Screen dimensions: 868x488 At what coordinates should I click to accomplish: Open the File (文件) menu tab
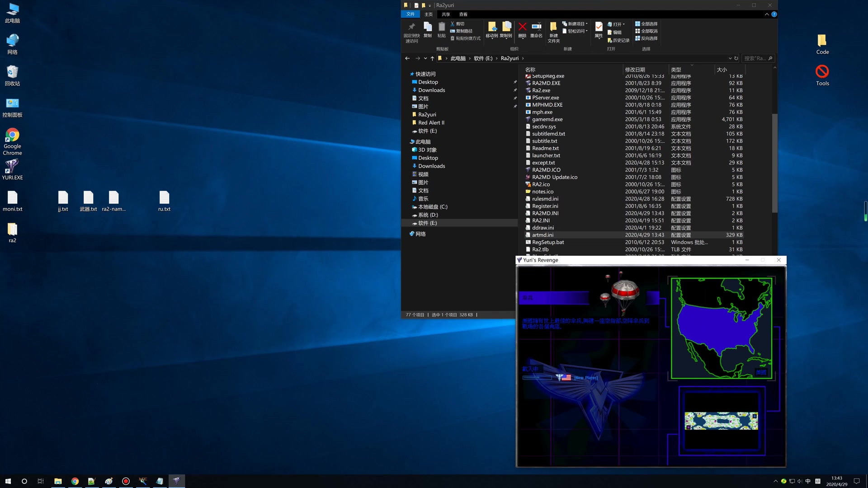(410, 14)
